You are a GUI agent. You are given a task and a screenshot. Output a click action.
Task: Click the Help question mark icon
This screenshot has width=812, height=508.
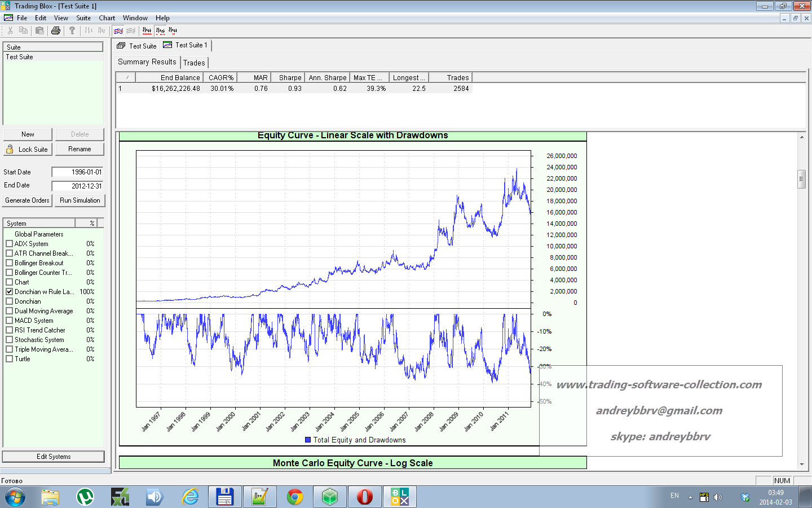[x=72, y=30]
